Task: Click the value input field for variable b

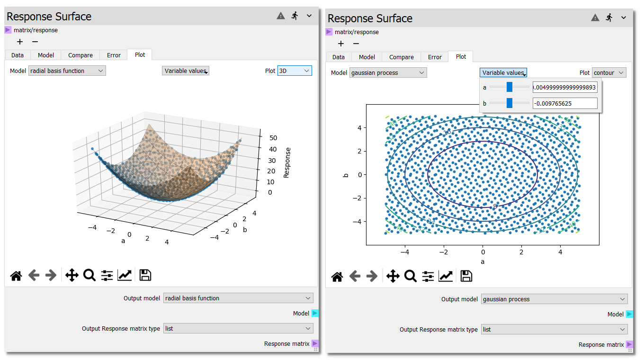Action: [564, 103]
